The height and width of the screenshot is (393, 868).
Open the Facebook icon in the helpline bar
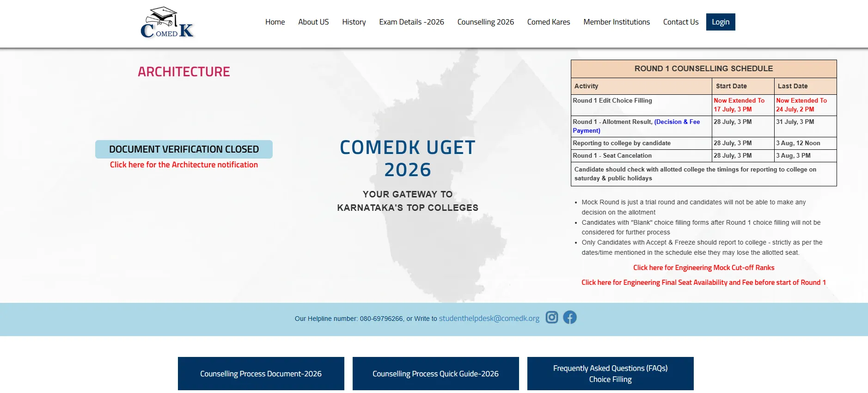point(570,317)
